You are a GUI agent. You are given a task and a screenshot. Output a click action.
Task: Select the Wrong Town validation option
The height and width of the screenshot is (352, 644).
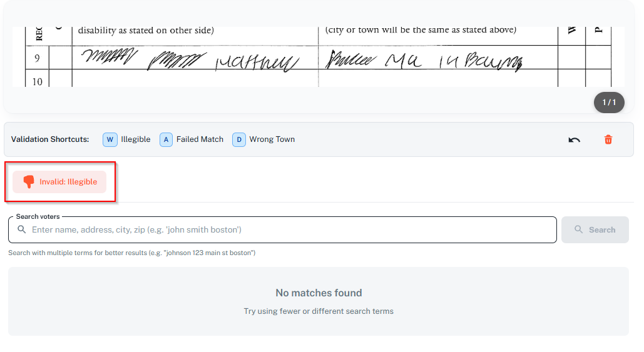(x=272, y=139)
